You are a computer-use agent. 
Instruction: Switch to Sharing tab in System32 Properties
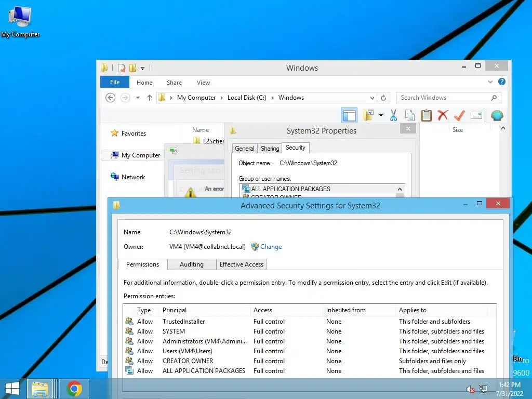click(x=270, y=148)
